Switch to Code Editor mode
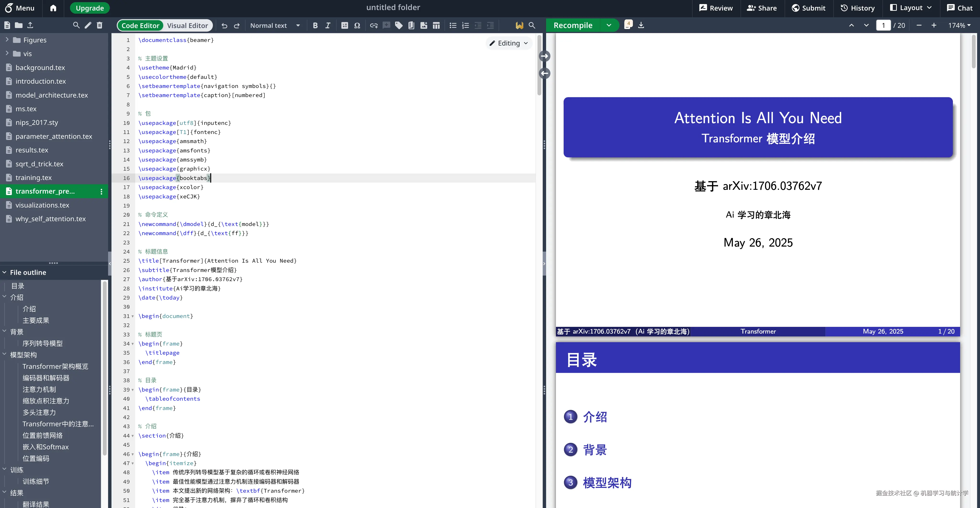The height and width of the screenshot is (508, 980). (140, 25)
